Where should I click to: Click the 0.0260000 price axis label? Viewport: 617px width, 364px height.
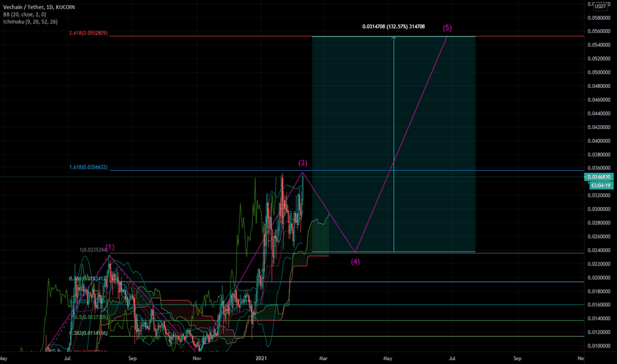click(599, 236)
